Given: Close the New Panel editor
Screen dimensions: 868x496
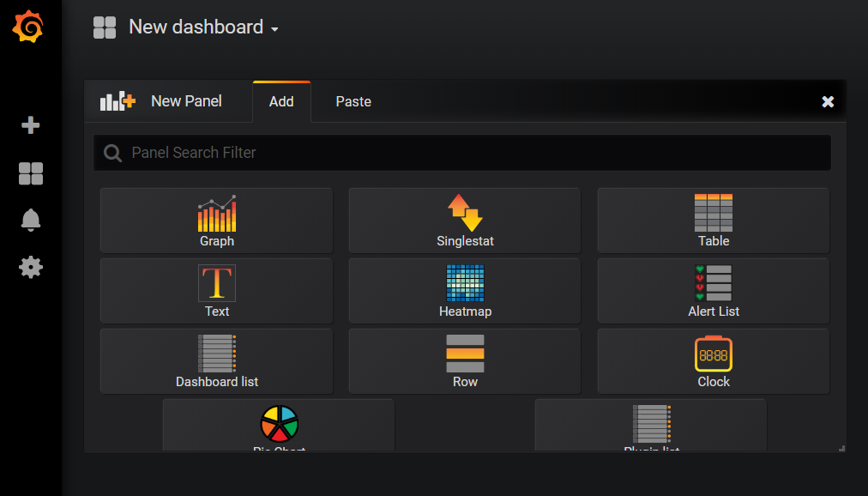Looking at the screenshot, I should (x=828, y=101).
